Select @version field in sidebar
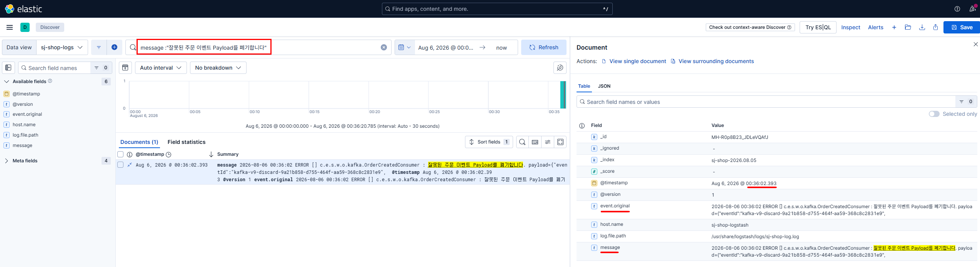The width and height of the screenshot is (980, 267). click(23, 104)
